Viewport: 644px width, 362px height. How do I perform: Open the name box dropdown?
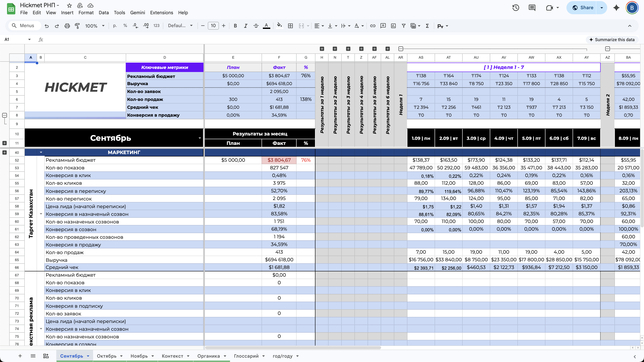(30, 39)
